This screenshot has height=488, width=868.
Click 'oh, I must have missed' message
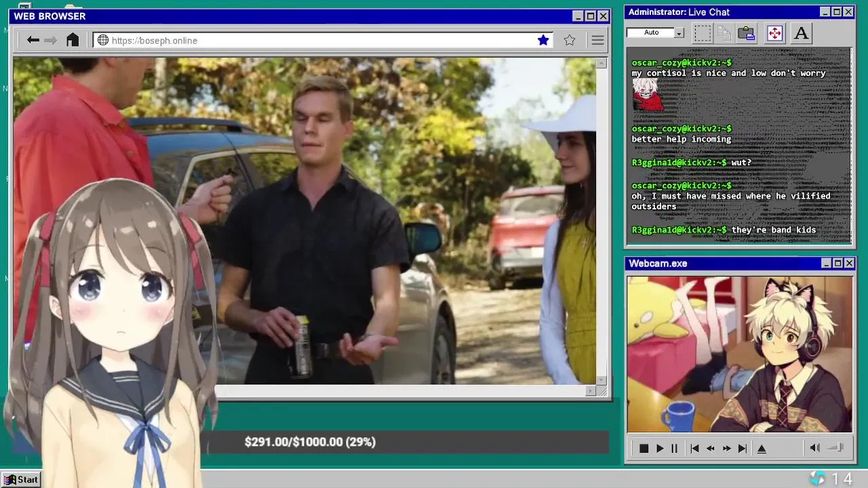pos(731,201)
